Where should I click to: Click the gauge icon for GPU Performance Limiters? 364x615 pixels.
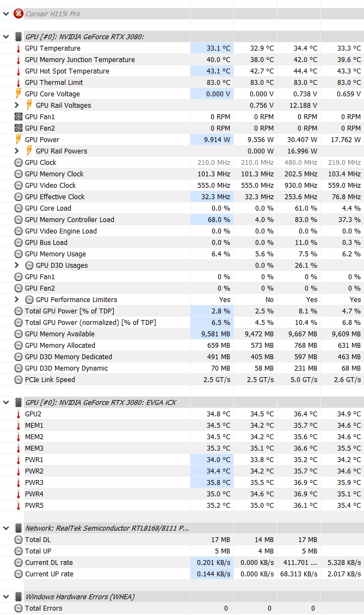pos(29,299)
